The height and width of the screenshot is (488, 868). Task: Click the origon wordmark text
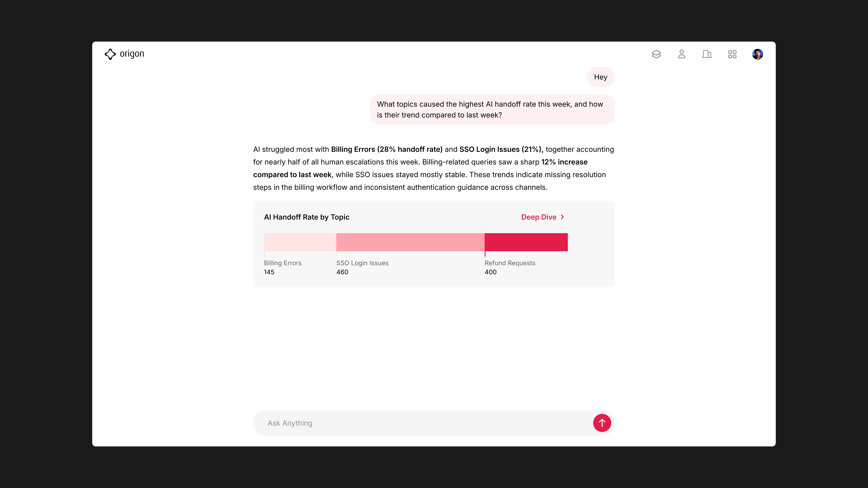(x=132, y=54)
